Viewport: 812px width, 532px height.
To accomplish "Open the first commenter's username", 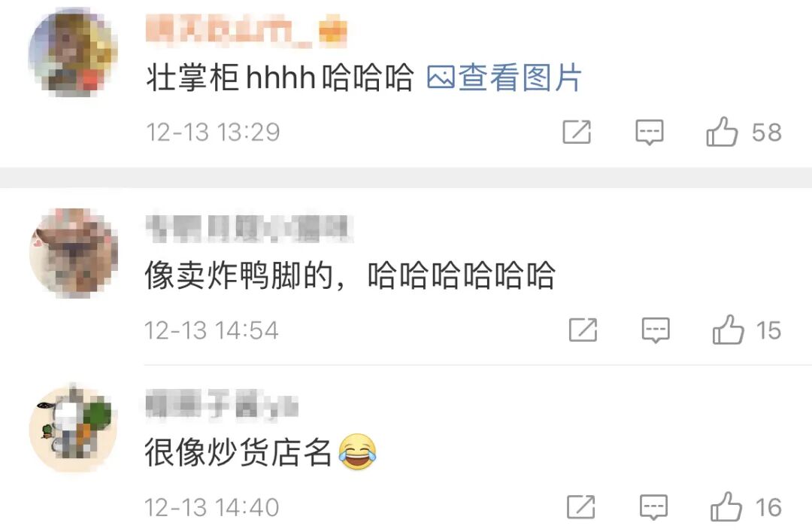I will coord(247,31).
